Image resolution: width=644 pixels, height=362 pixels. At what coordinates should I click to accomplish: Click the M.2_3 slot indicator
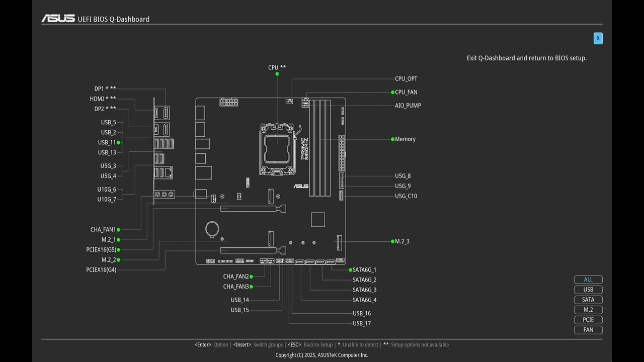point(392,241)
